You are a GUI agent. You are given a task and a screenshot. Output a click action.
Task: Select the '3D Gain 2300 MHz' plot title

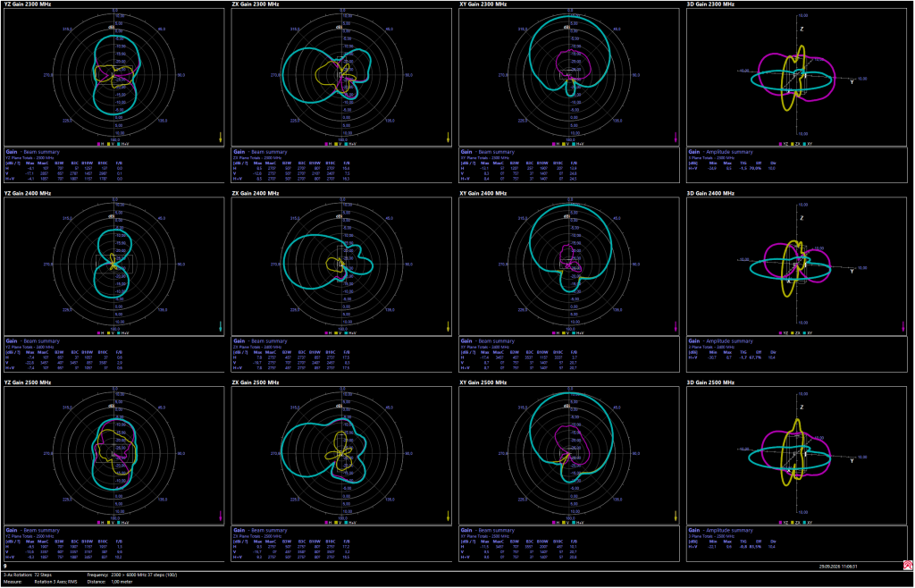click(x=709, y=4)
